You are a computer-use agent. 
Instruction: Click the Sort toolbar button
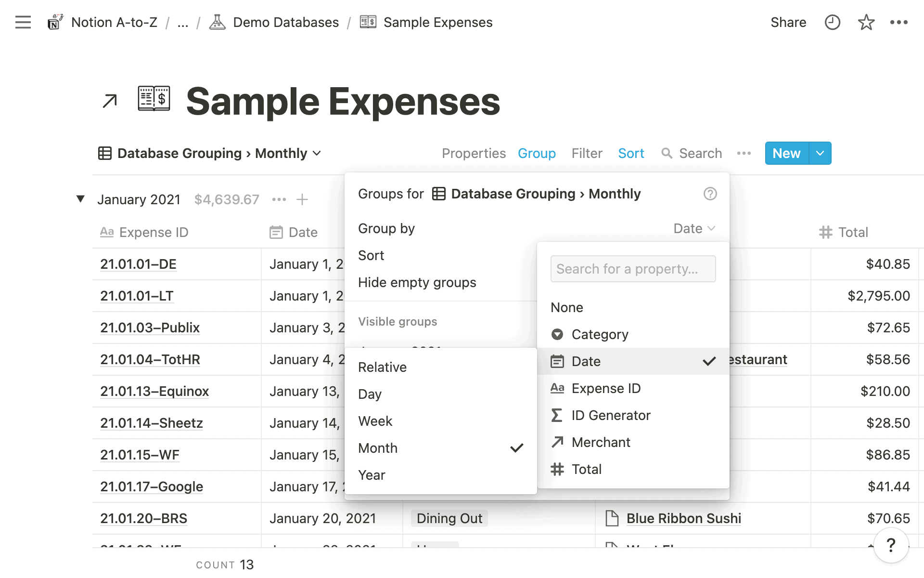coord(630,153)
